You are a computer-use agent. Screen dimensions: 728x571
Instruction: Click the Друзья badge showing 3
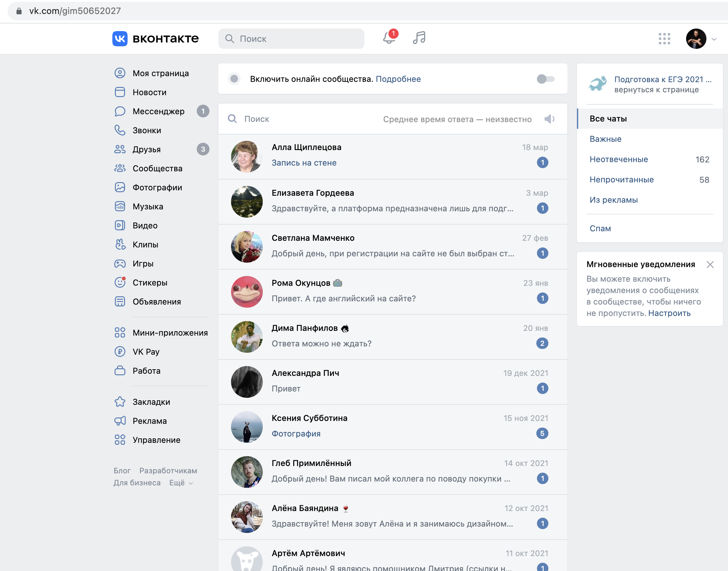click(x=203, y=149)
